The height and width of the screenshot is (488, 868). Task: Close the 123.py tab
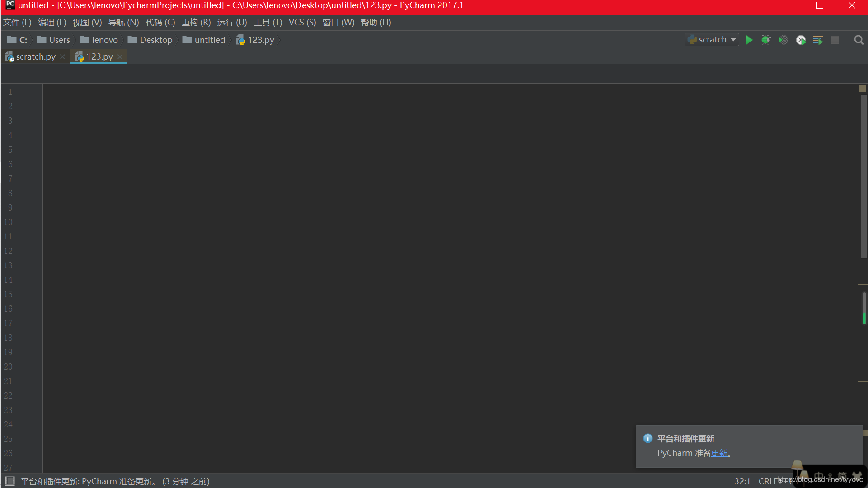tap(120, 57)
